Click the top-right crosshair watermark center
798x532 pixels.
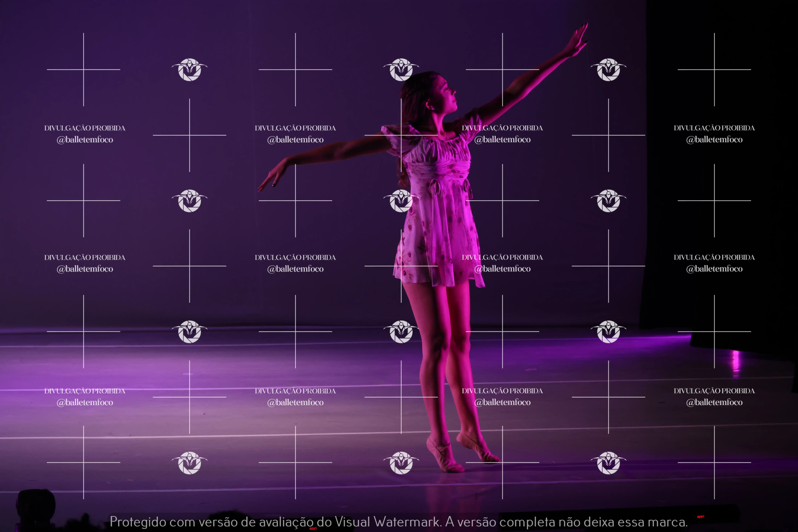point(714,70)
